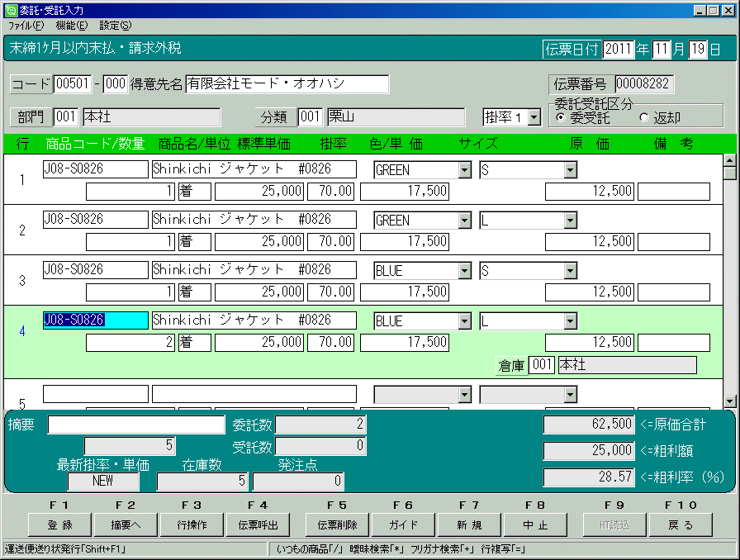Click the 登録 button under F1

coord(60,525)
